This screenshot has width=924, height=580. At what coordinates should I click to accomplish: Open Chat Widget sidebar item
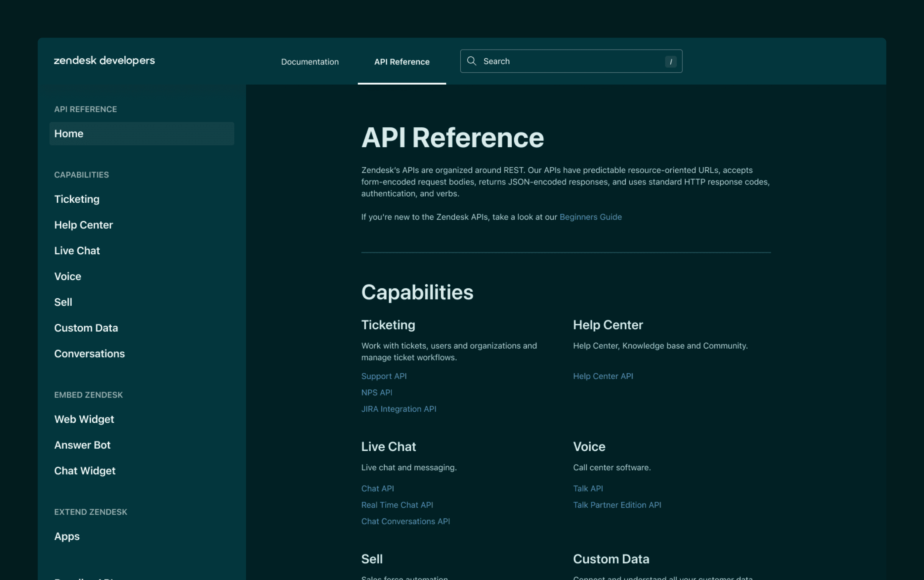pyautogui.click(x=85, y=470)
